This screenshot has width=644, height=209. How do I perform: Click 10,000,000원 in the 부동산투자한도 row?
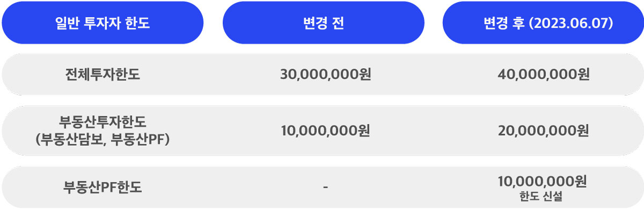326,130
